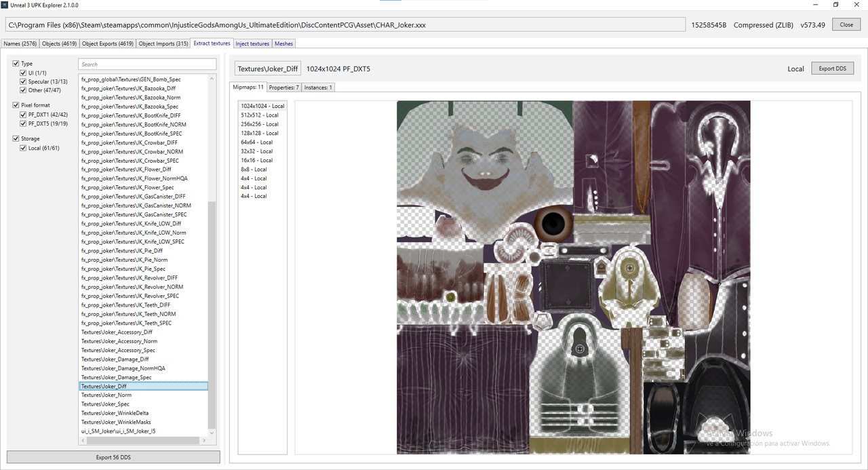Toggle the Other (47/47) filter
Image resolution: width=868 pixels, height=470 pixels.
(23, 90)
